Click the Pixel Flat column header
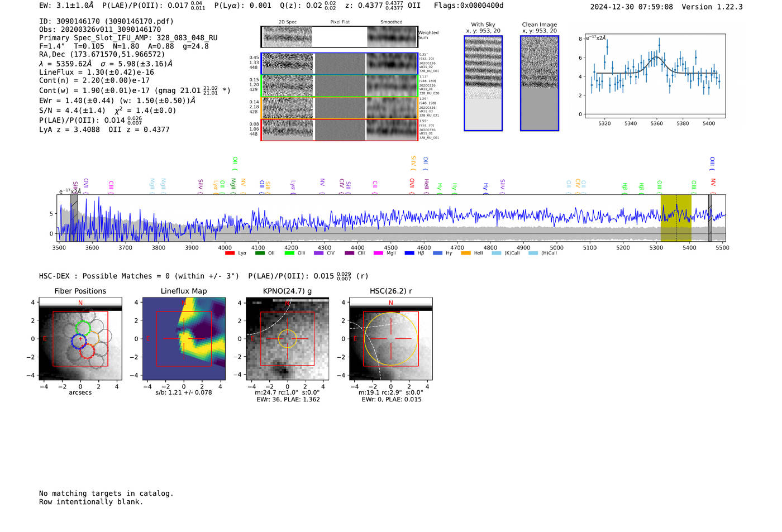The width and height of the screenshot is (782, 532). point(340,22)
